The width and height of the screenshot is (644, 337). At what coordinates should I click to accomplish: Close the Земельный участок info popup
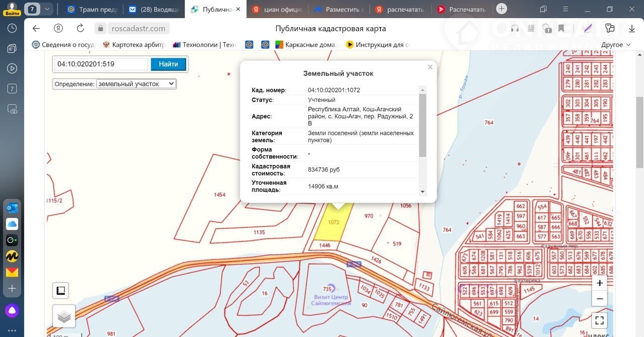click(430, 67)
